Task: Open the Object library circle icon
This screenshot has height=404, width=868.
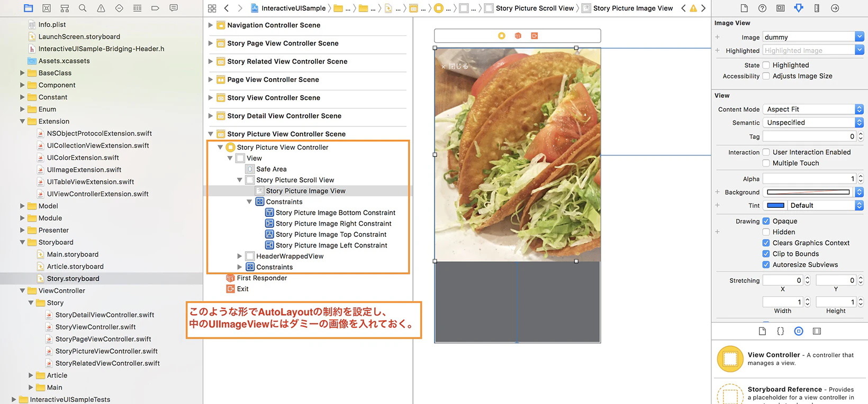Action: [799, 331]
